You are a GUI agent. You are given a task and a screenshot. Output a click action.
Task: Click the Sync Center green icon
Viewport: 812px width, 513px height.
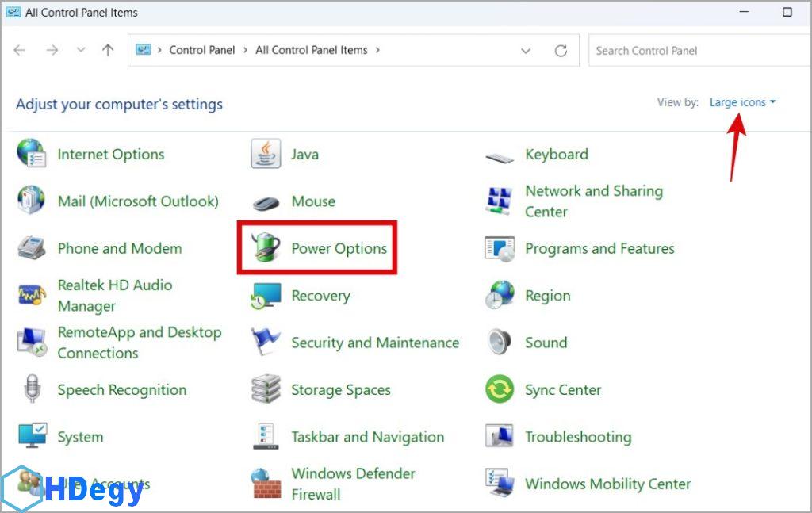pyautogui.click(x=500, y=389)
